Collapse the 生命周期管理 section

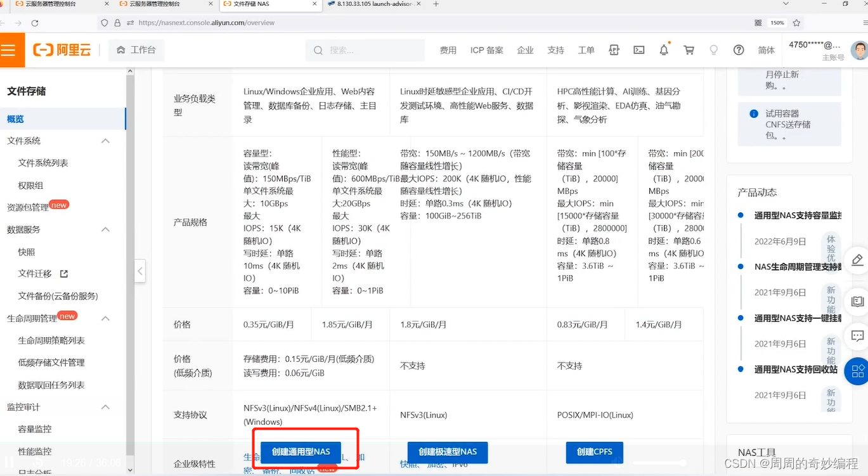105,318
